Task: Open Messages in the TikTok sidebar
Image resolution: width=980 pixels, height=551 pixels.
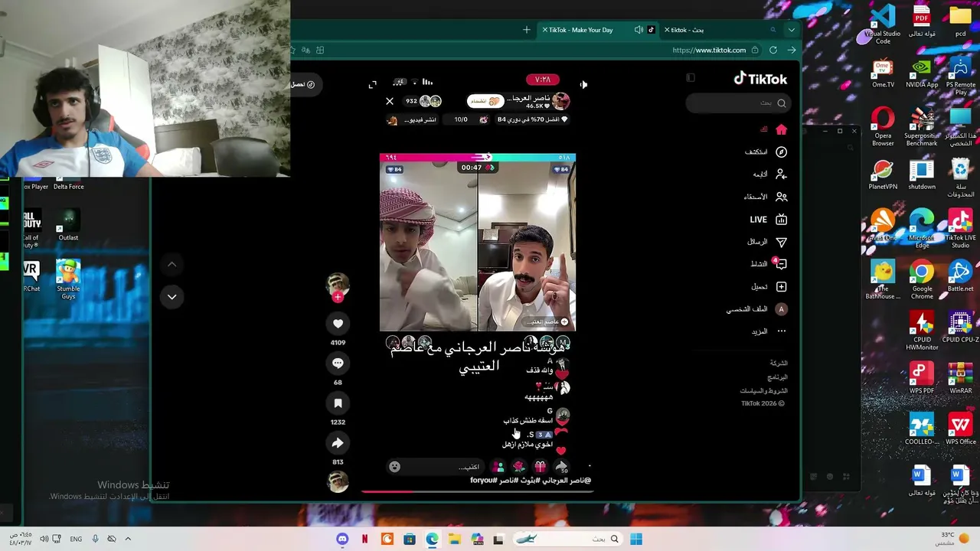Action: [x=767, y=242]
